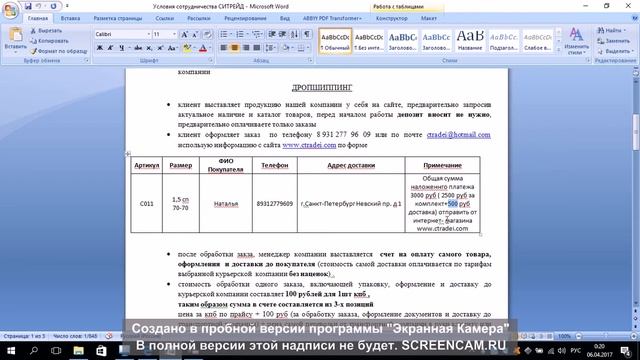The image size is (640, 360).
Task: Center align text
Action: pos(235,48)
